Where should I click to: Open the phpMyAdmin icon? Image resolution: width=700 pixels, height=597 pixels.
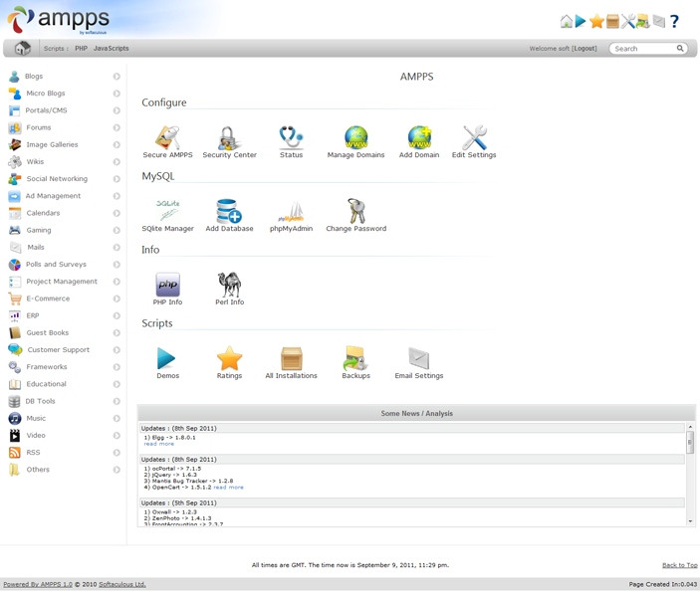(x=291, y=212)
